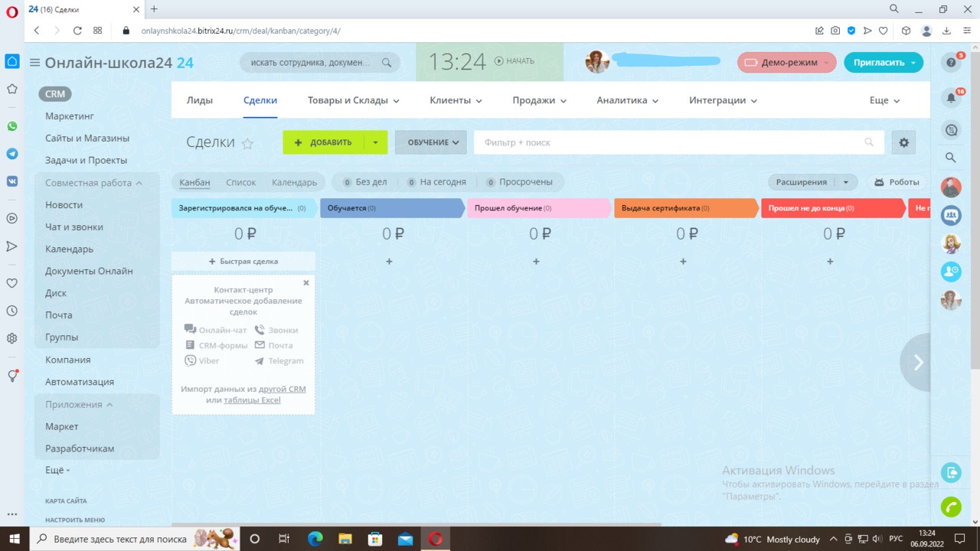Open Mail app from the taskbar

(x=405, y=539)
